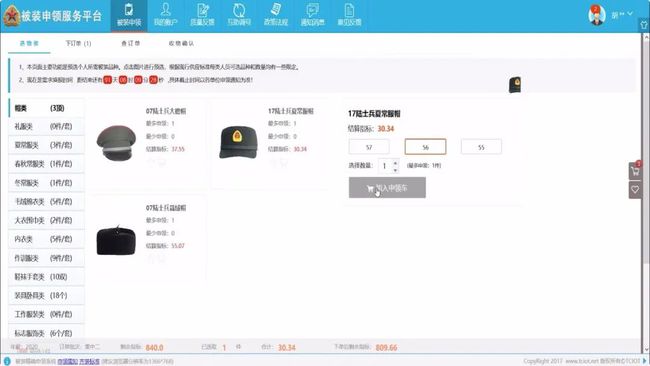Click the platform star emblem logo
Image resolution: width=650 pixels, height=366 pixels.
tap(11, 16)
